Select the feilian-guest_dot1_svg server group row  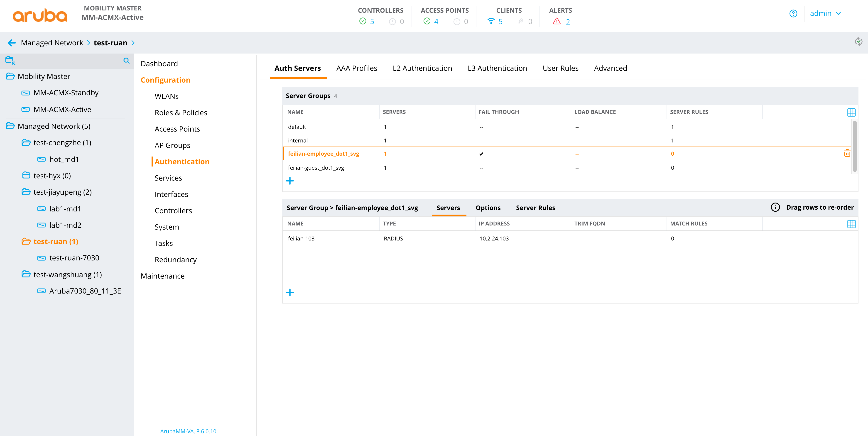click(567, 167)
